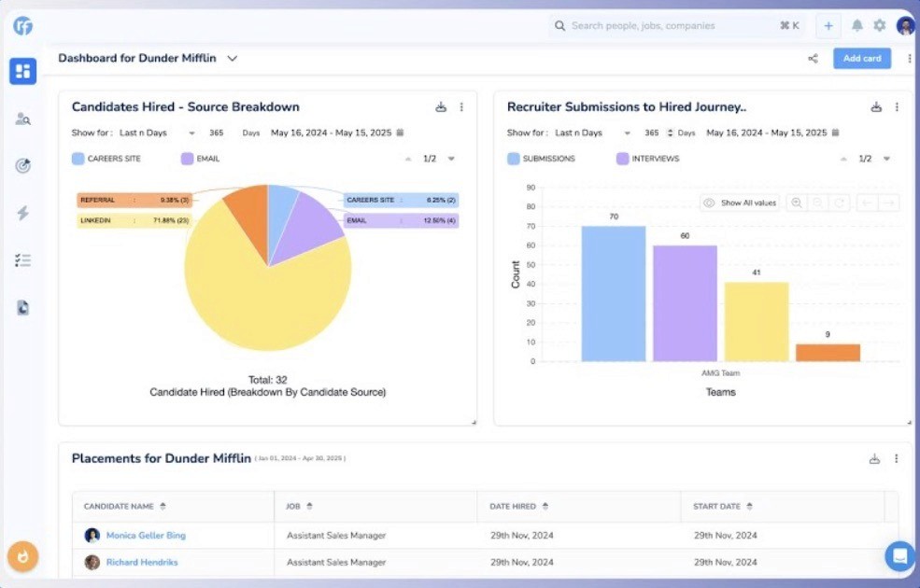Screen dimensions: 920x588
Task: Open the Dashboard icon in sidebar
Action: pyautogui.click(x=22, y=71)
